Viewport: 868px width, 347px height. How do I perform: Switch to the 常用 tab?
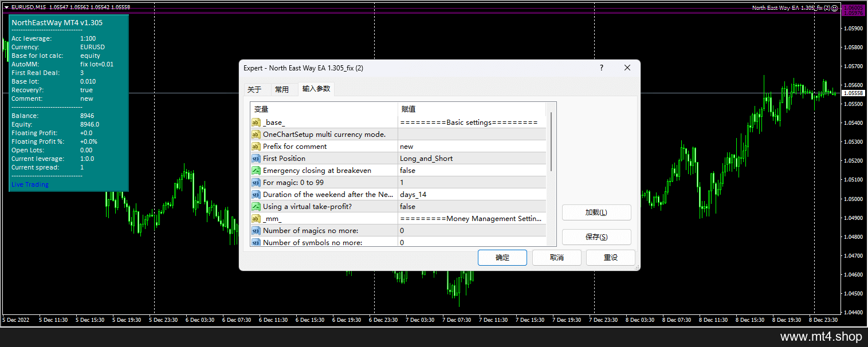point(282,89)
